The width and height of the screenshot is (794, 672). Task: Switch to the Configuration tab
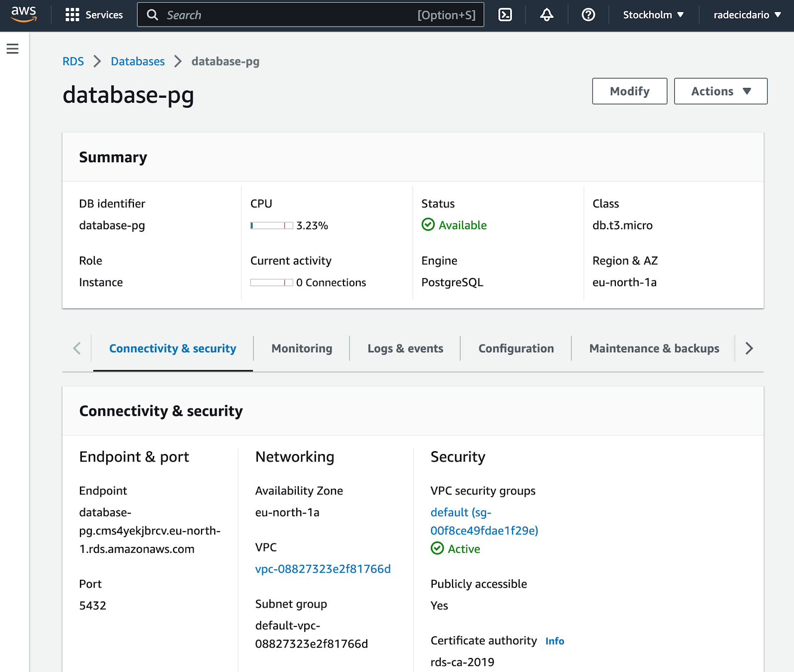click(516, 348)
